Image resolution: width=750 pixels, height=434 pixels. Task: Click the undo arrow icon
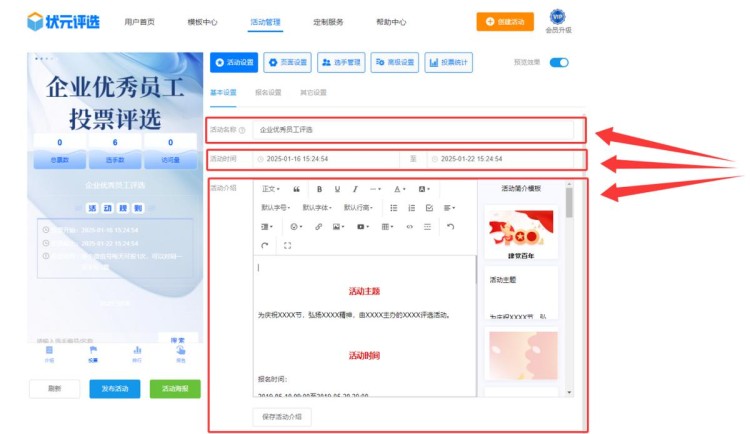pos(451,227)
